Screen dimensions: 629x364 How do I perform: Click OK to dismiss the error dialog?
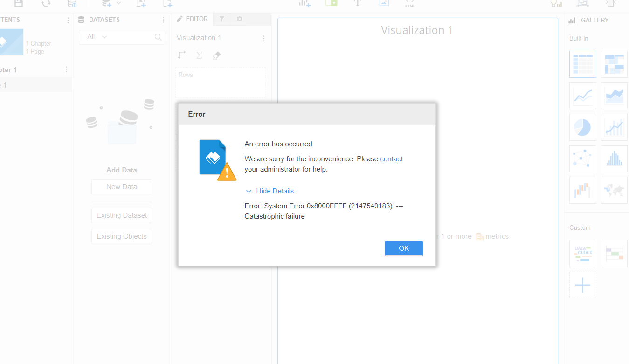pos(404,248)
